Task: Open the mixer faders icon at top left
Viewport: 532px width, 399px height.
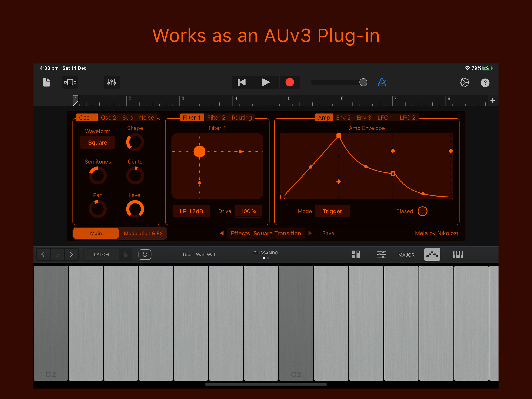Action: [112, 82]
